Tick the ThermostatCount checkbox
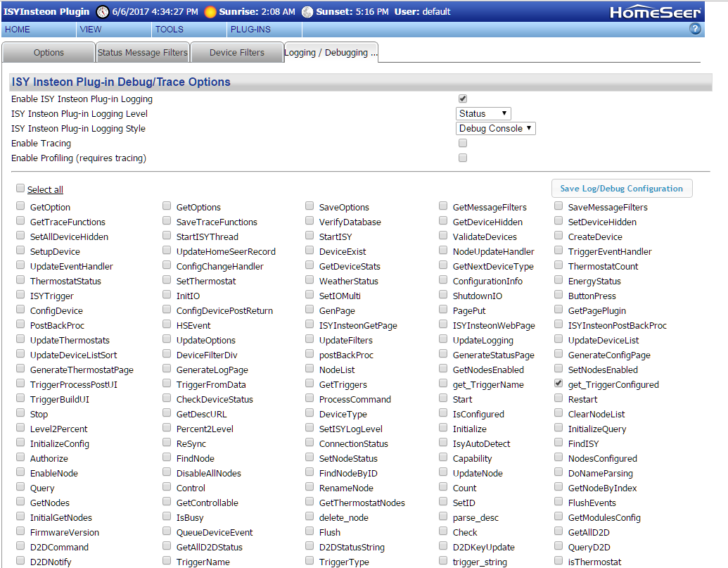 pyautogui.click(x=558, y=265)
